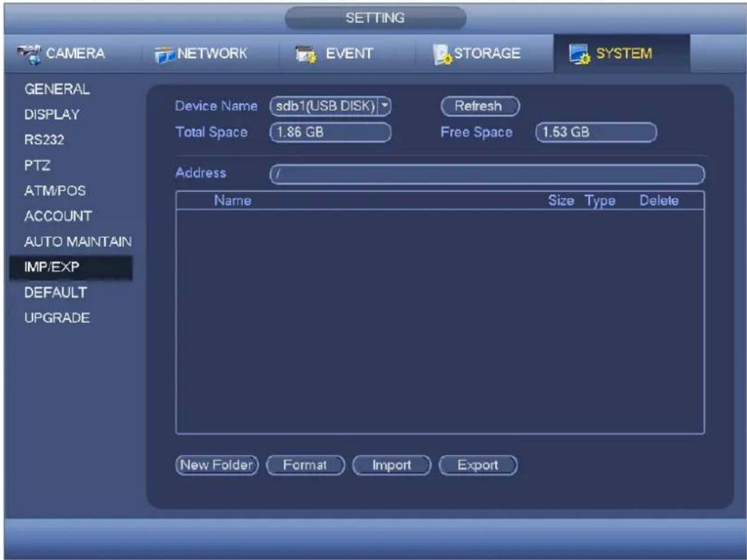Open the DEFAULT settings page

56,292
